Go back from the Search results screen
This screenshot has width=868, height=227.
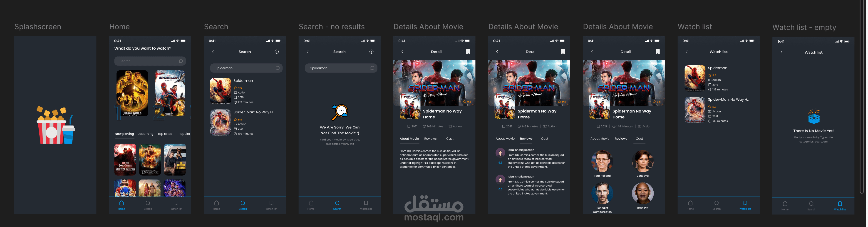213,52
